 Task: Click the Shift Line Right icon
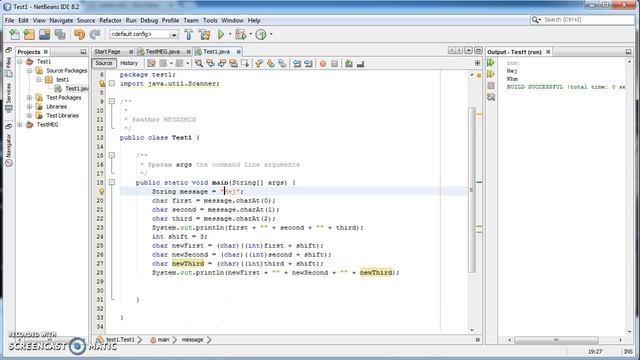(x=308, y=63)
